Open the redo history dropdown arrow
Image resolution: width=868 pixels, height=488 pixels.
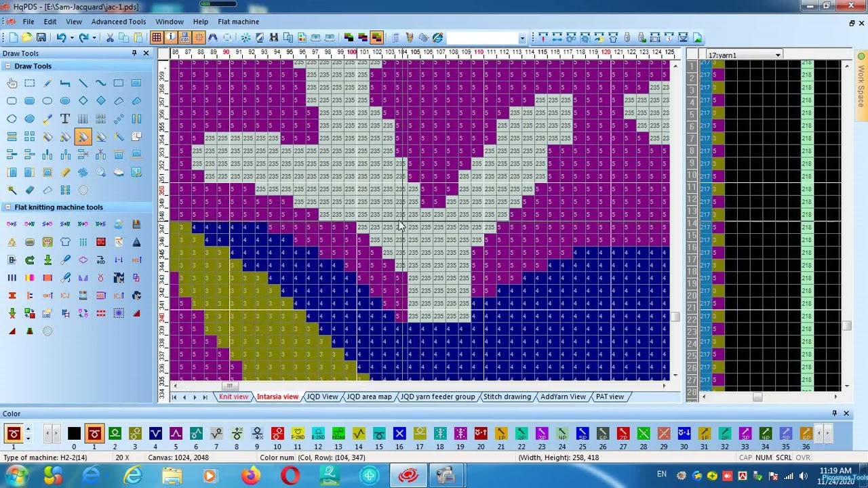(94, 38)
